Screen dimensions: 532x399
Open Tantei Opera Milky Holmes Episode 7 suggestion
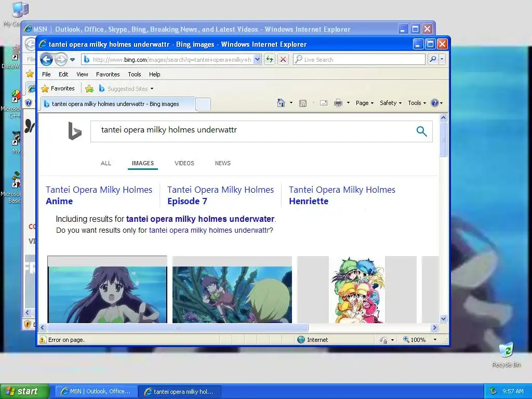(x=220, y=195)
